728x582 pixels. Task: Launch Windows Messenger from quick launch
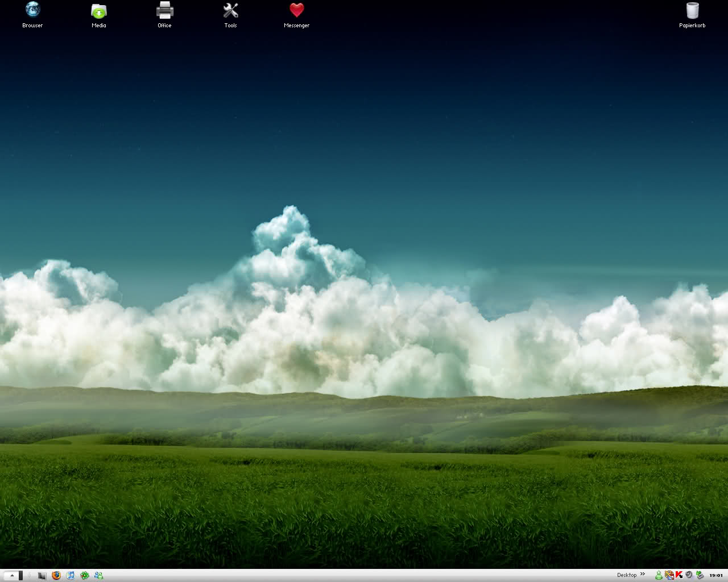point(98,575)
